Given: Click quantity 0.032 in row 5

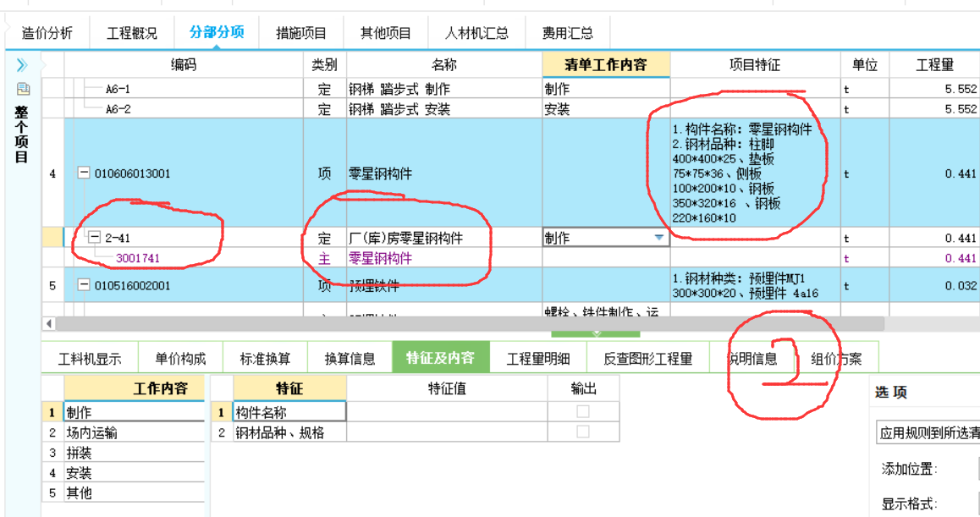Looking at the screenshot, I should pos(961,285).
